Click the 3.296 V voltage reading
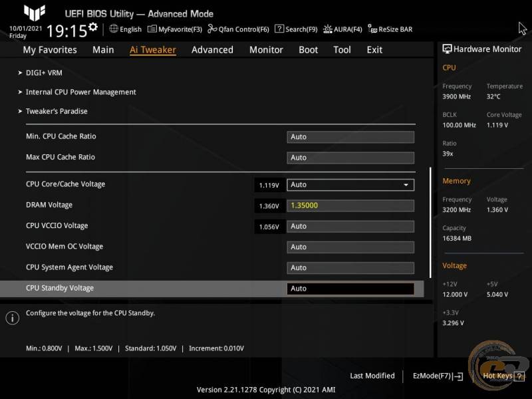Image resolution: width=532 pixels, height=399 pixels. point(454,323)
